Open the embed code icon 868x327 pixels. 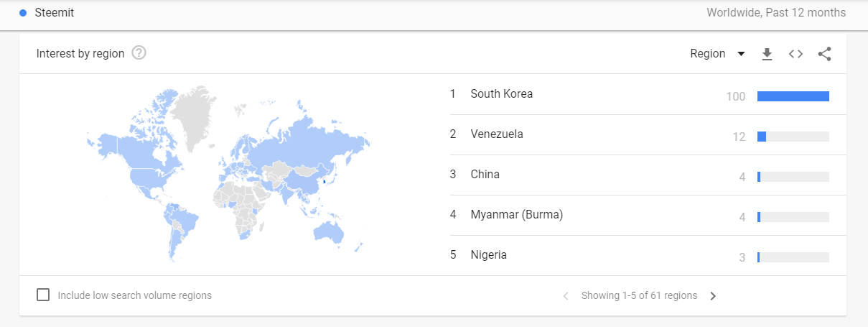pos(795,54)
